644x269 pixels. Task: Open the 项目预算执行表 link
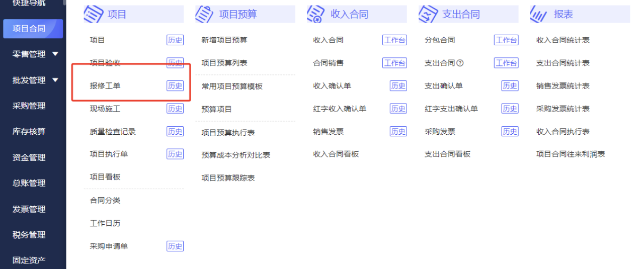coord(228,133)
